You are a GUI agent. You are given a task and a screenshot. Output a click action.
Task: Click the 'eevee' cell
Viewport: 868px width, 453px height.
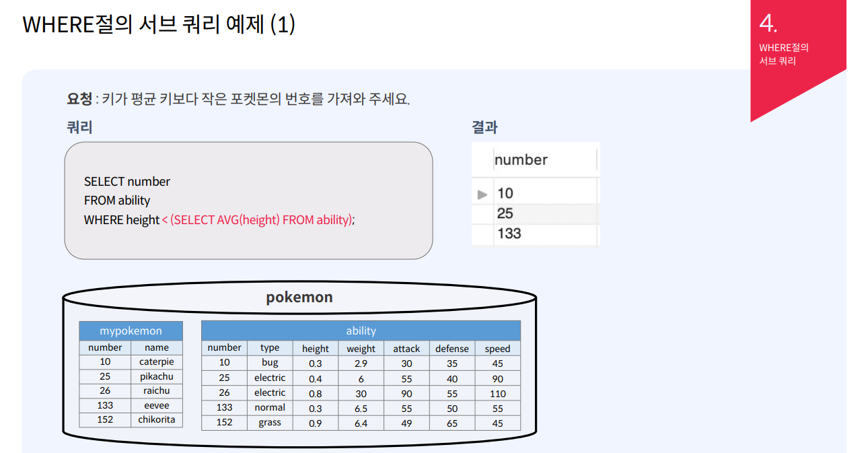[157, 406]
